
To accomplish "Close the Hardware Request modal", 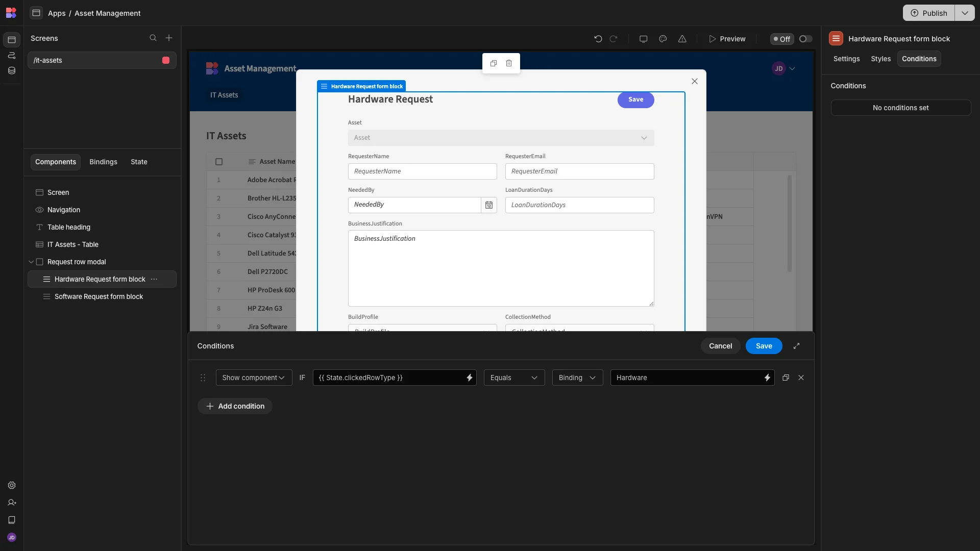I will coord(695,81).
